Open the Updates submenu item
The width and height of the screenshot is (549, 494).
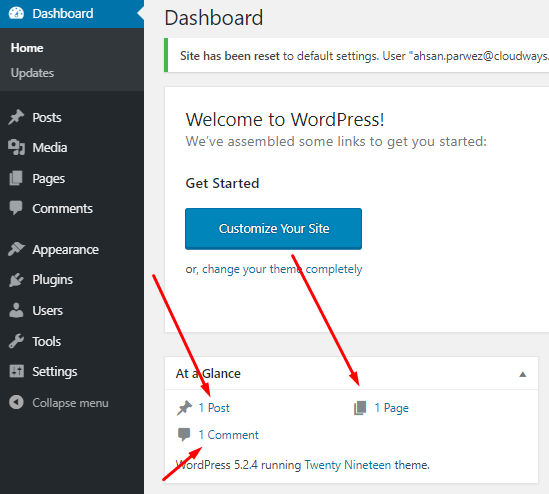pos(32,73)
